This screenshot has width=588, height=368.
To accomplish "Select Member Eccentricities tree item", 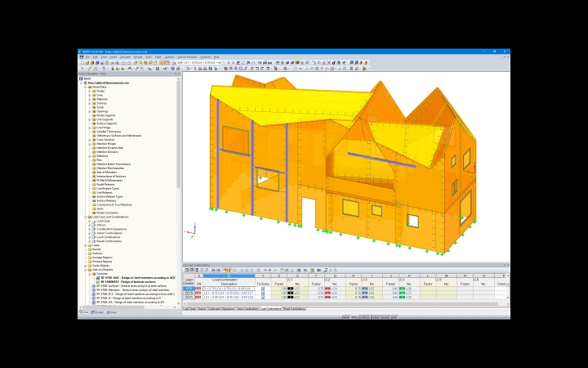I will 110,148.
